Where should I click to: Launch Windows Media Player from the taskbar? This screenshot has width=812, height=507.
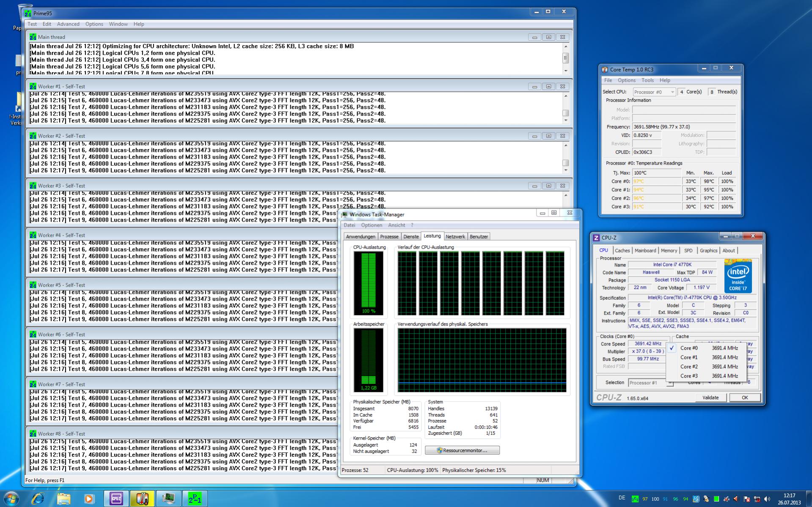[x=89, y=499]
